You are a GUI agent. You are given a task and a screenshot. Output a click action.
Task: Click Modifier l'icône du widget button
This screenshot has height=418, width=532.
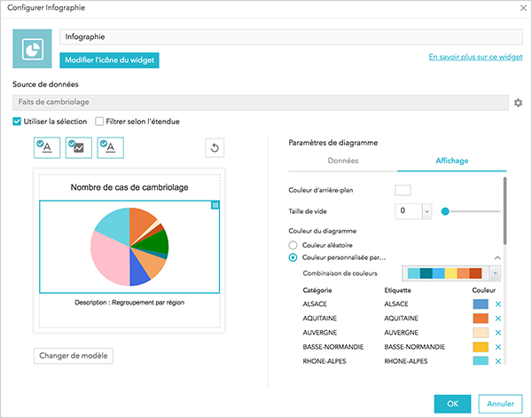point(109,60)
